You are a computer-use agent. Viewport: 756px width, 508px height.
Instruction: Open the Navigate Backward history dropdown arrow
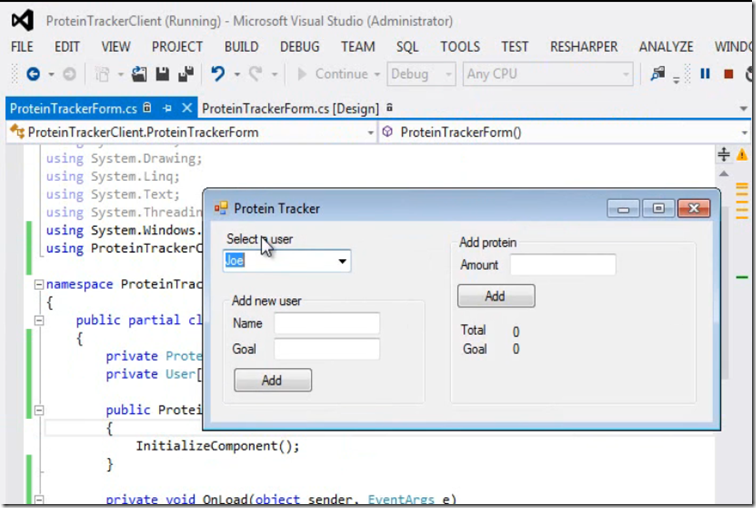click(51, 75)
